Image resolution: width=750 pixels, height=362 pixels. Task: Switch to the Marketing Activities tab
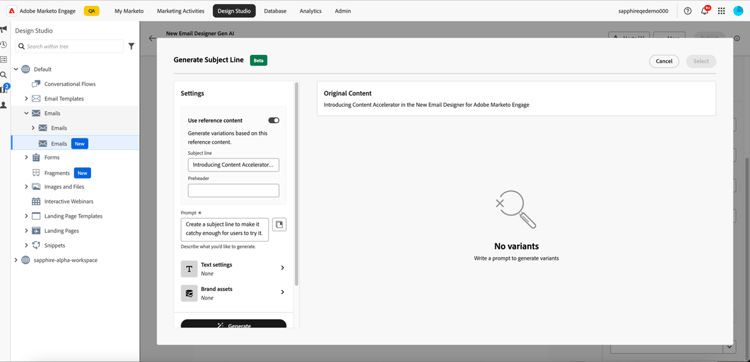tap(180, 11)
